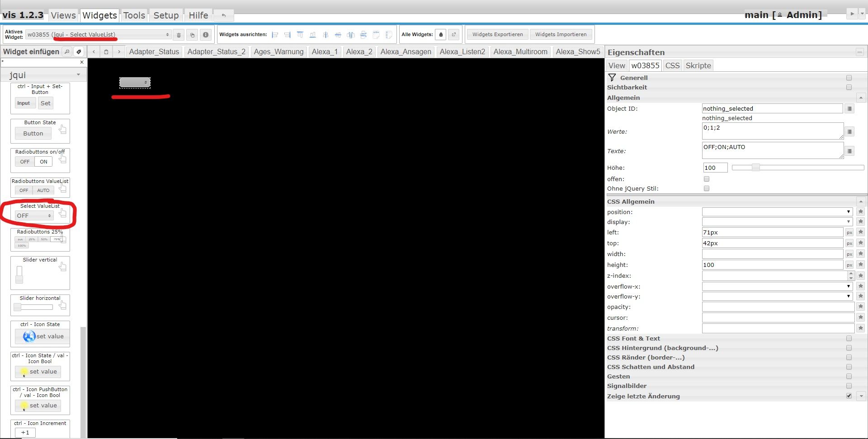The width and height of the screenshot is (868, 439).
Task: Click the Slider vertical widget preview
Action: click(x=40, y=273)
